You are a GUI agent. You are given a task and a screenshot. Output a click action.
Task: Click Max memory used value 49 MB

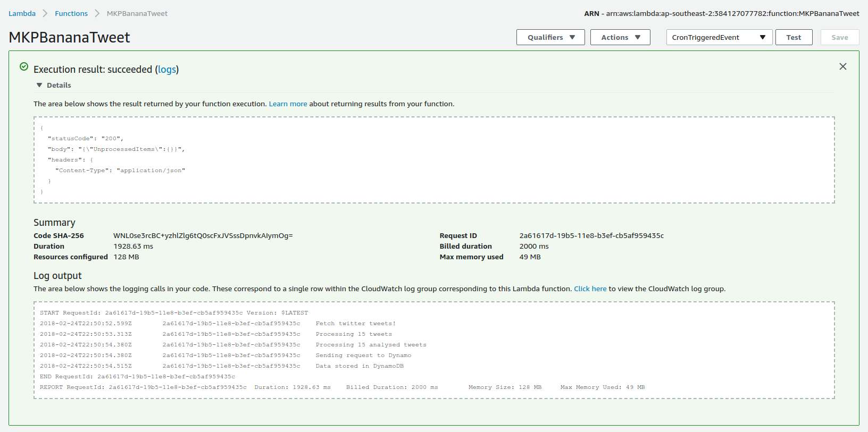pyautogui.click(x=530, y=257)
